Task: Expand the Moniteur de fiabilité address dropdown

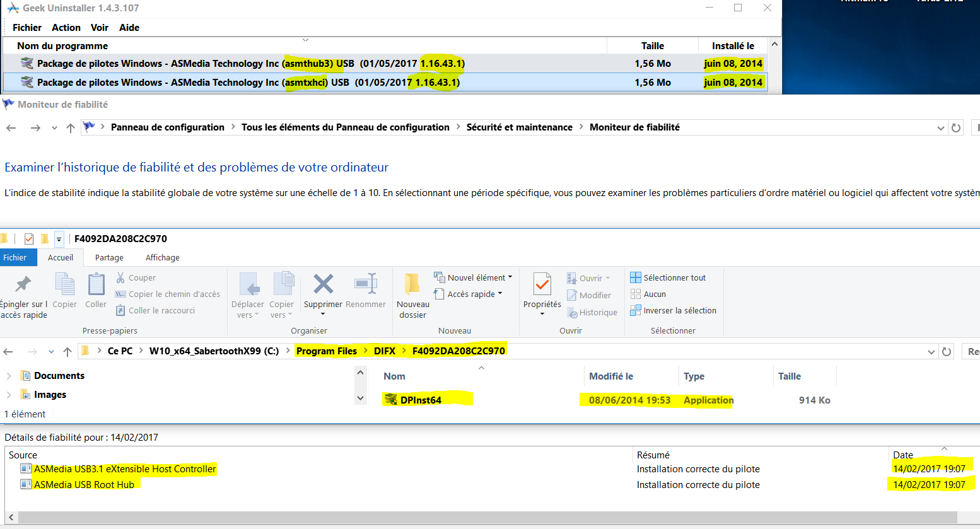Action: coord(941,128)
